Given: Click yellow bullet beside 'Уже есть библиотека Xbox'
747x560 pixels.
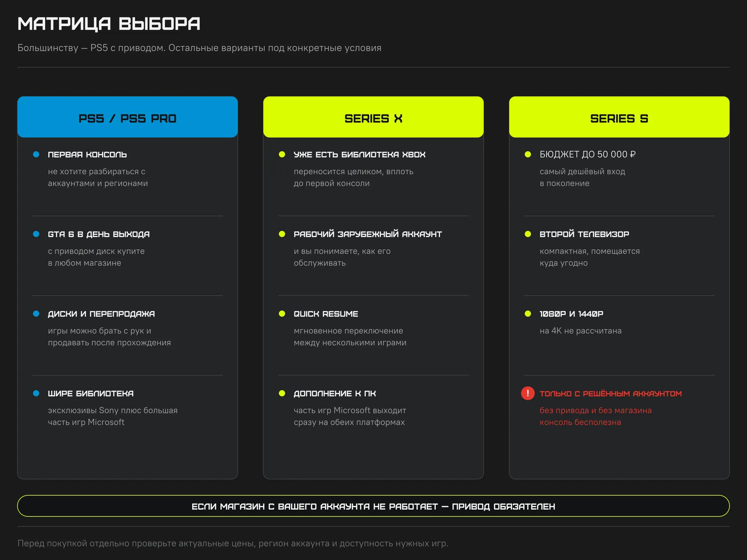Looking at the screenshot, I should (282, 155).
